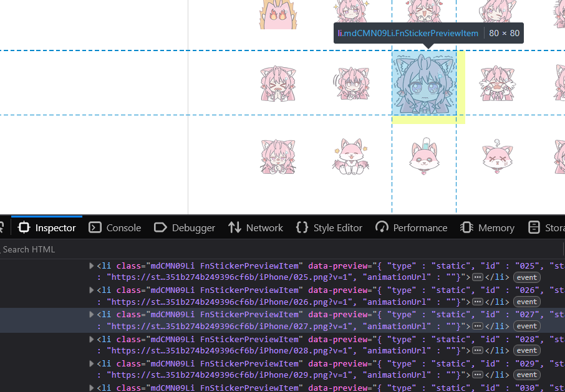
Task: Select the girl sticker below the praying one
Action: tap(278, 156)
